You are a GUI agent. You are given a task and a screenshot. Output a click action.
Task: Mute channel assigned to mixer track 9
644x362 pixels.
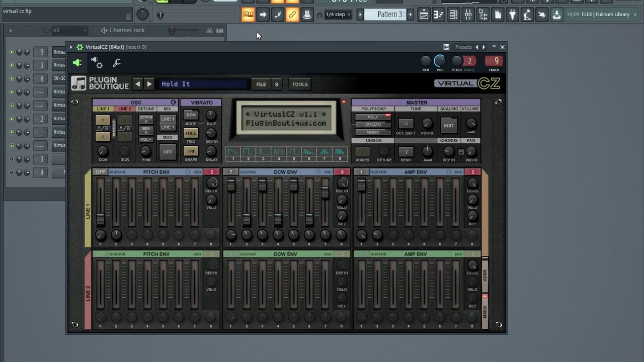coord(12,52)
